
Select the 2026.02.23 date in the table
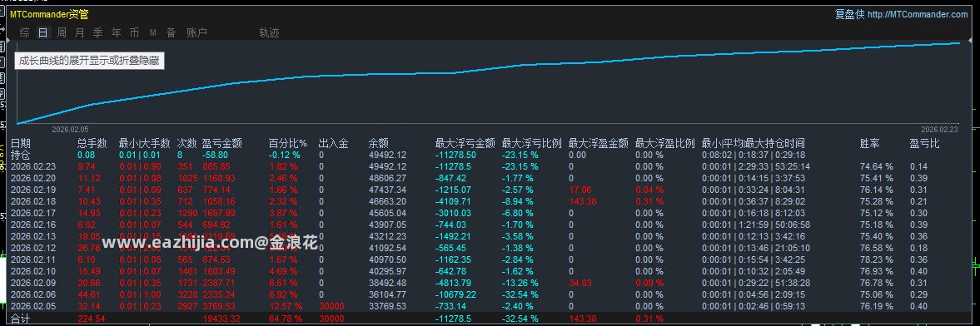coord(34,167)
